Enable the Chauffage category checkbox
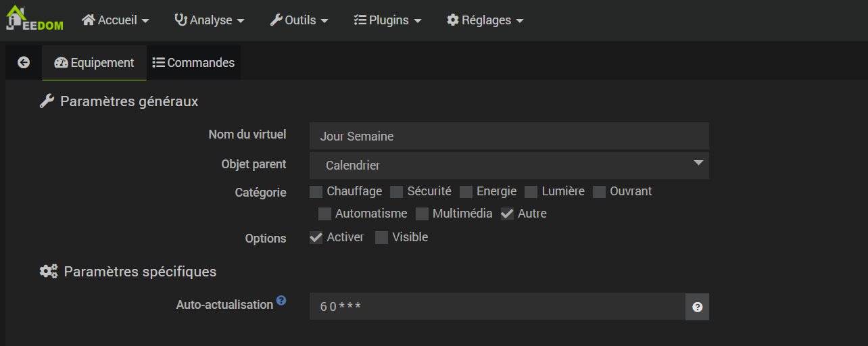The image size is (868, 346). point(316,192)
